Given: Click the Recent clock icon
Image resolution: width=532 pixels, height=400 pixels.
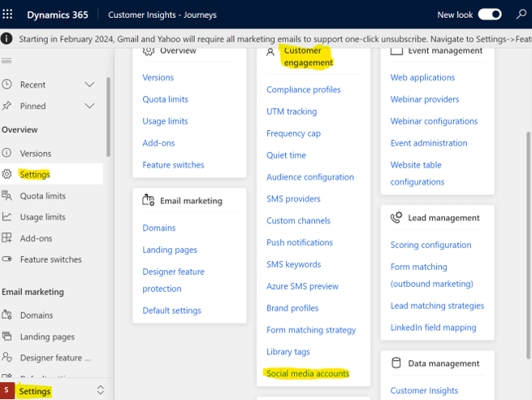Looking at the screenshot, I should [6, 85].
